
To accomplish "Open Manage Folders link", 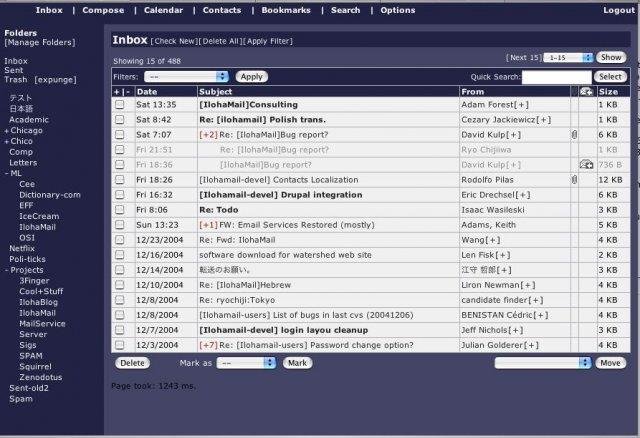I will (x=40, y=42).
